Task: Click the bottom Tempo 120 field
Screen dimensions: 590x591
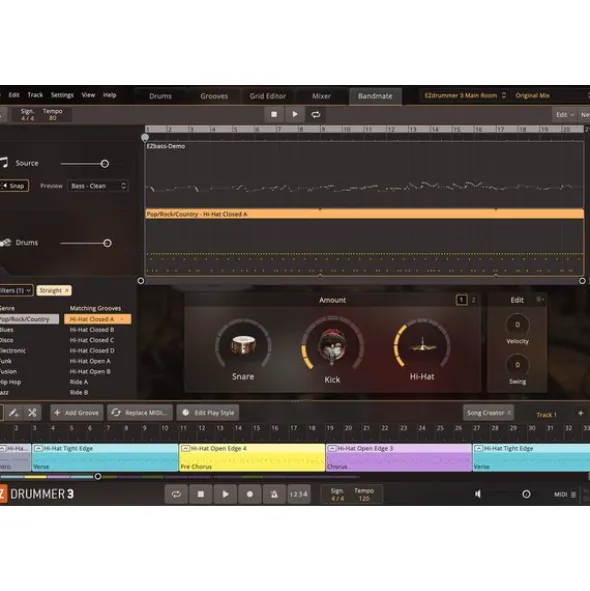Action: click(364, 494)
